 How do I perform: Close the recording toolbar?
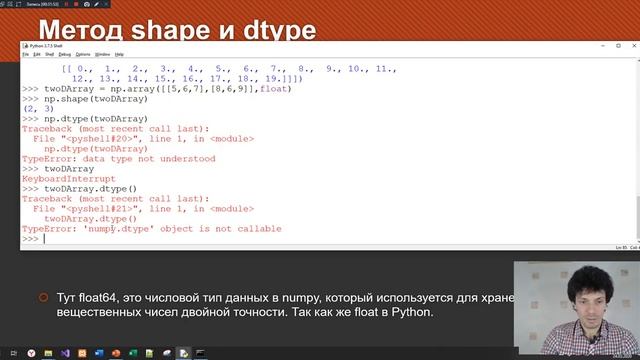coord(106,4)
